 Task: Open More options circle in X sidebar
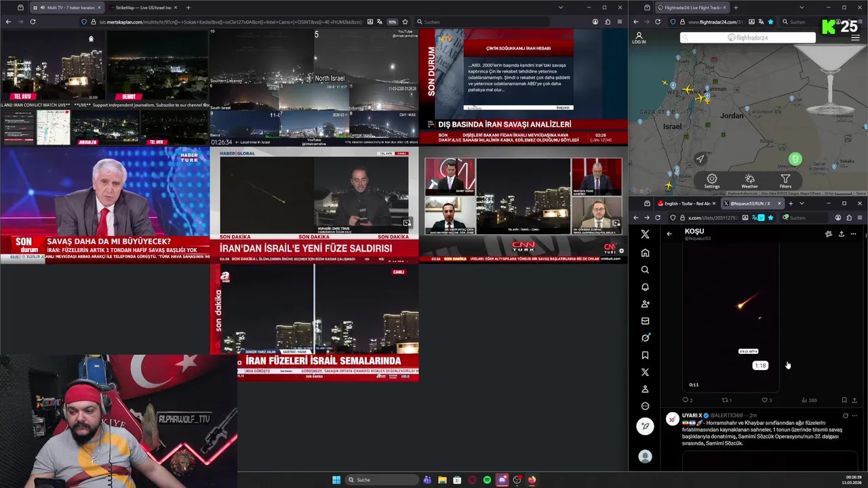tap(645, 406)
